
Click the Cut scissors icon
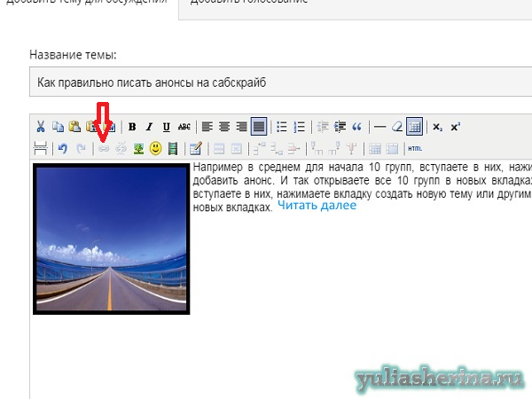tap(41, 127)
